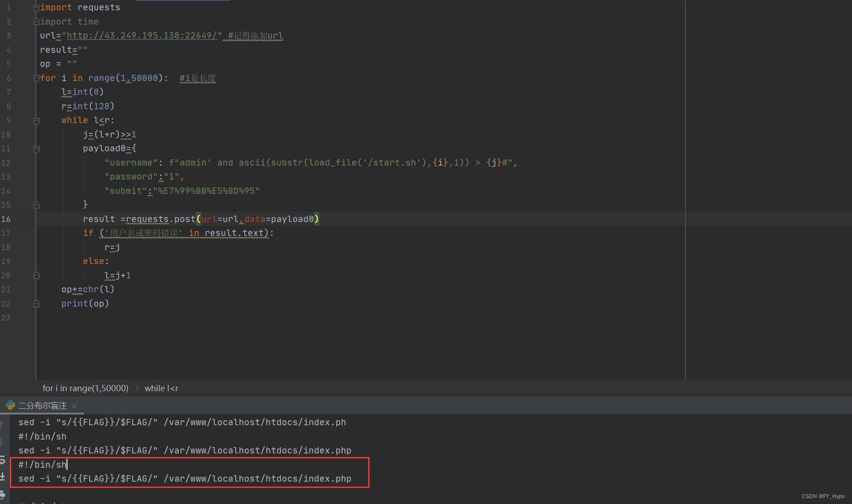The image size is (852, 504).
Task: Collapse the import block at line 1
Action: 36,7
